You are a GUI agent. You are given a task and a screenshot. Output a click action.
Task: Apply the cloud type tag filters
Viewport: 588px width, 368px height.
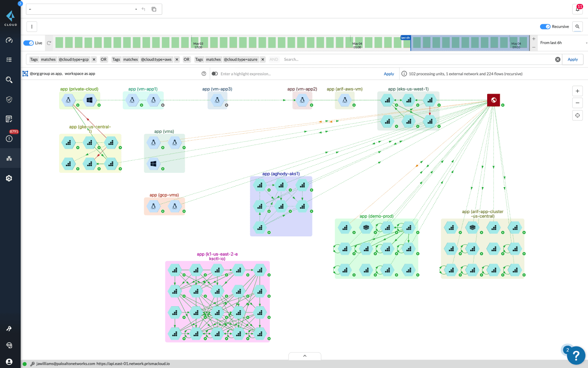tap(573, 59)
